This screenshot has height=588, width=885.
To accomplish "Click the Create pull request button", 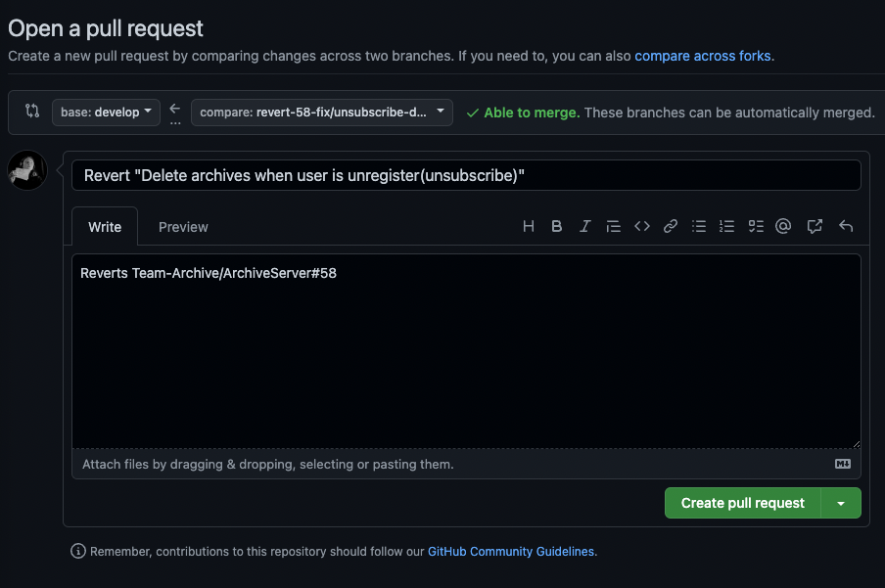I will (743, 503).
